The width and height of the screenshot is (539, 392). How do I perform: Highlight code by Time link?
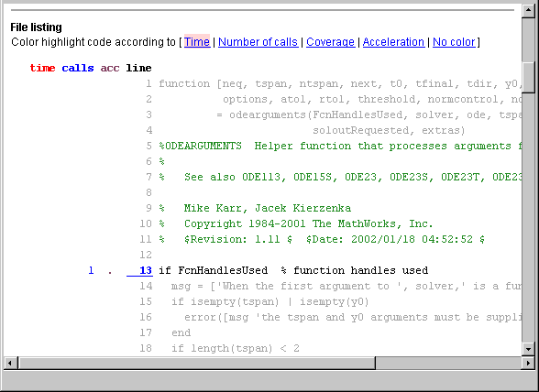197,41
